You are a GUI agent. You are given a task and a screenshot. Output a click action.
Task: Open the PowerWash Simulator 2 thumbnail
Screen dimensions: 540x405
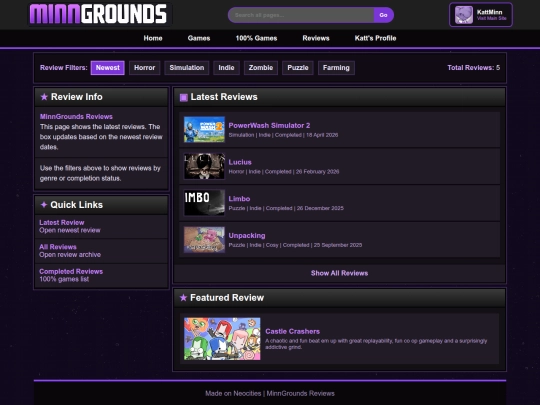click(204, 129)
